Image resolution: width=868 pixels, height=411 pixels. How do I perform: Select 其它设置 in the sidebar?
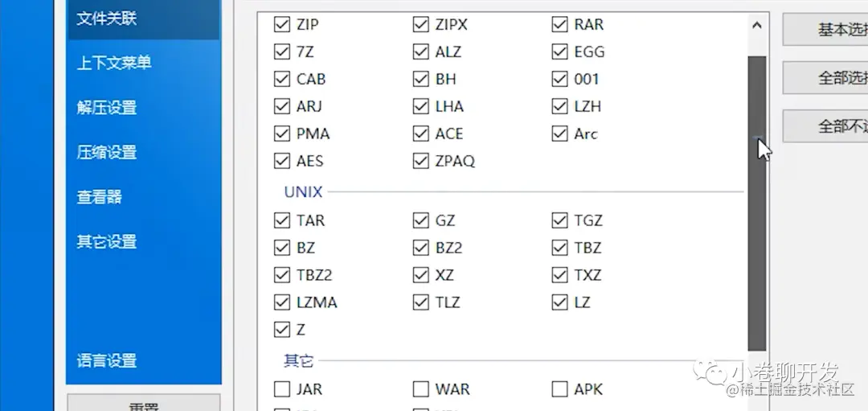coord(107,242)
